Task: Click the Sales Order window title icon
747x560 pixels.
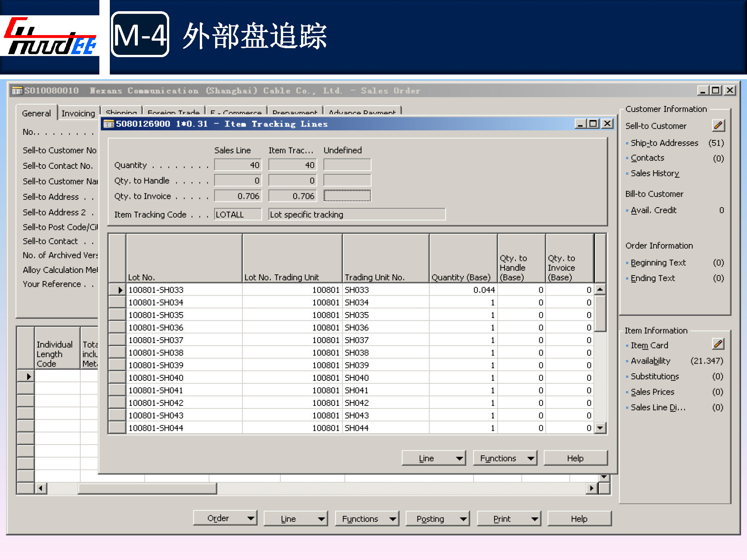Action: [17, 91]
